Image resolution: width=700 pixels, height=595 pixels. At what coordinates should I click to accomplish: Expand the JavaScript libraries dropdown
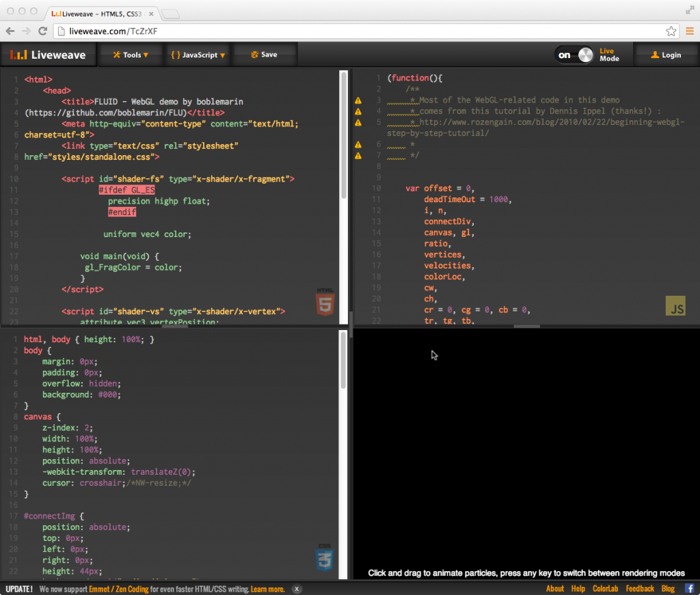tap(197, 55)
